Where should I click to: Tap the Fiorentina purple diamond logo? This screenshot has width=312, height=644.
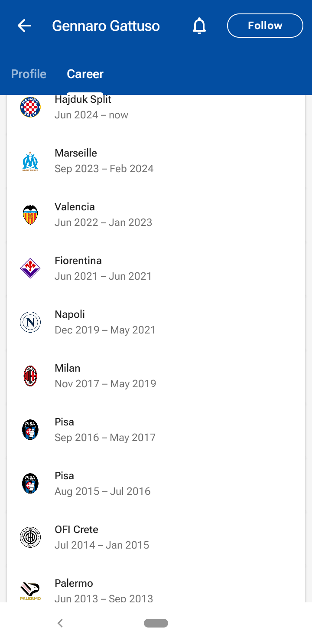pos(30,268)
